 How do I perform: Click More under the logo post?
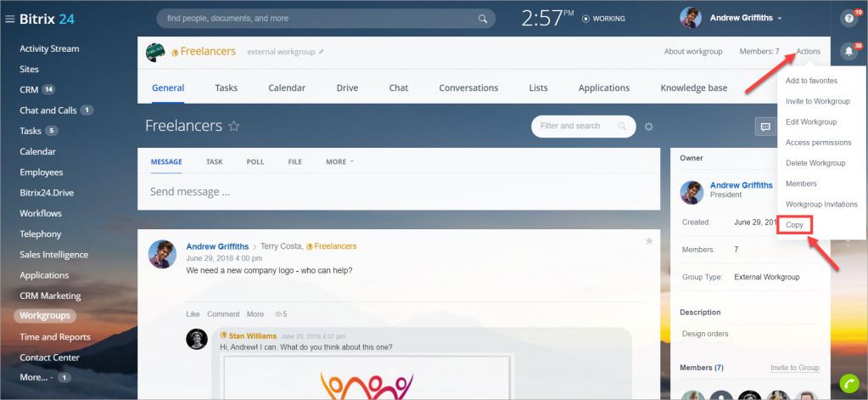[255, 314]
